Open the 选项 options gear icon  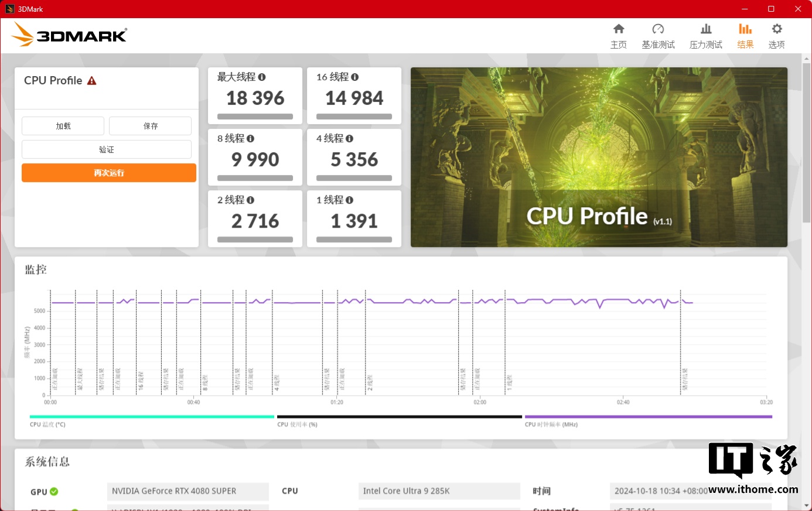pyautogui.click(x=777, y=29)
